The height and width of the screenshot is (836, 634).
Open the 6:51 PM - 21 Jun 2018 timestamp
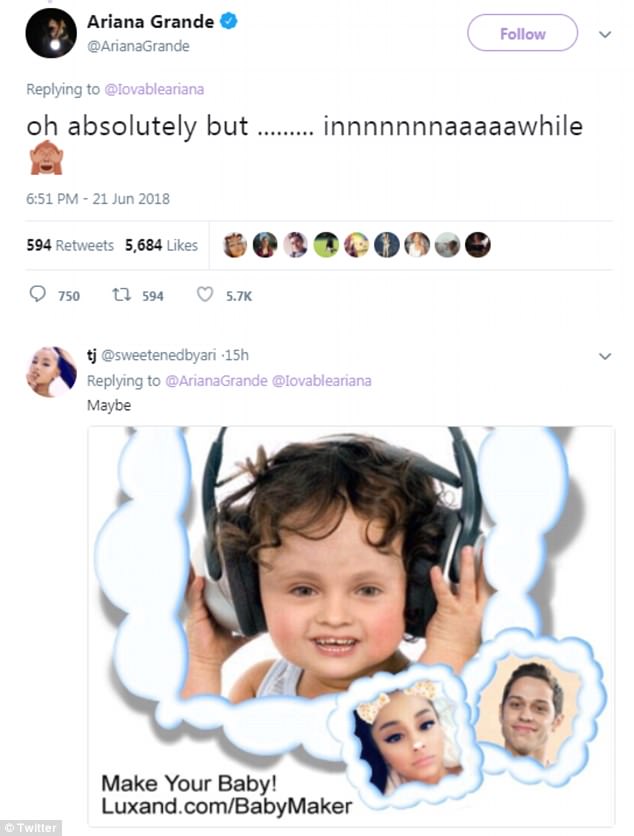(x=98, y=199)
